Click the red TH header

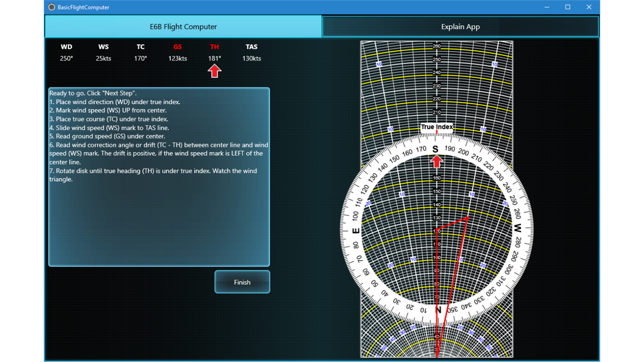pyautogui.click(x=215, y=46)
